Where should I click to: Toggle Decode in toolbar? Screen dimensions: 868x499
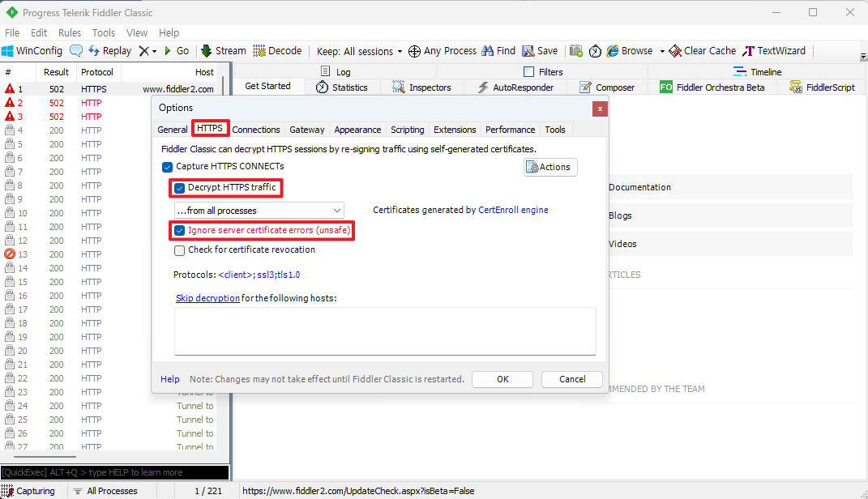pyautogui.click(x=277, y=51)
